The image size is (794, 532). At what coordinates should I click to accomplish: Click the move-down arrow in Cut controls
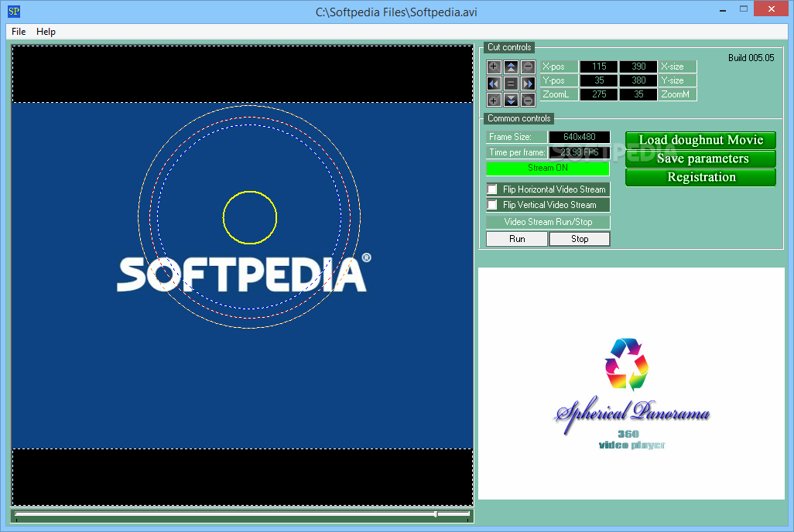pyautogui.click(x=511, y=101)
